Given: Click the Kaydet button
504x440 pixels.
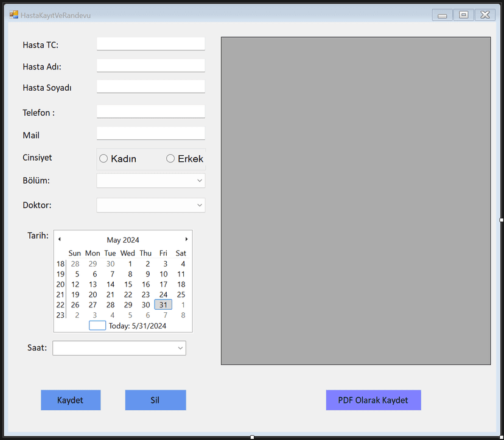Looking at the screenshot, I should click(71, 400).
